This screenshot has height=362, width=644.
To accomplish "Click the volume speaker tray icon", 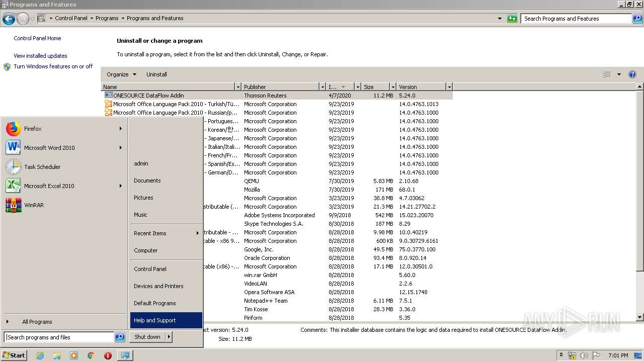I will [584, 355].
